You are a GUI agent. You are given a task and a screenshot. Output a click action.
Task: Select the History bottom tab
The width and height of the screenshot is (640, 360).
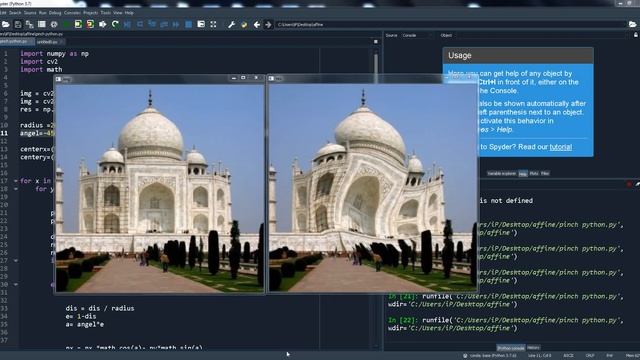coord(533,348)
